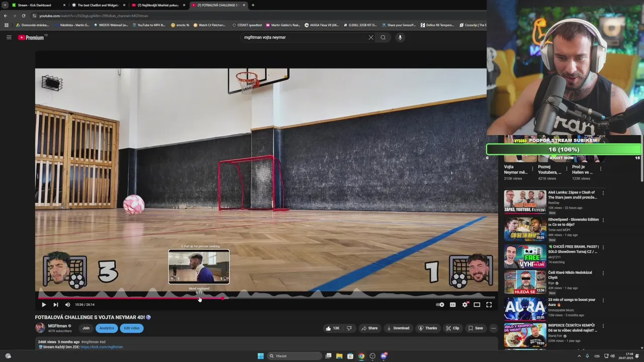Open the MGFitman channel name link
The height and width of the screenshot is (362, 644).
pyautogui.click(x=57, y=326)
